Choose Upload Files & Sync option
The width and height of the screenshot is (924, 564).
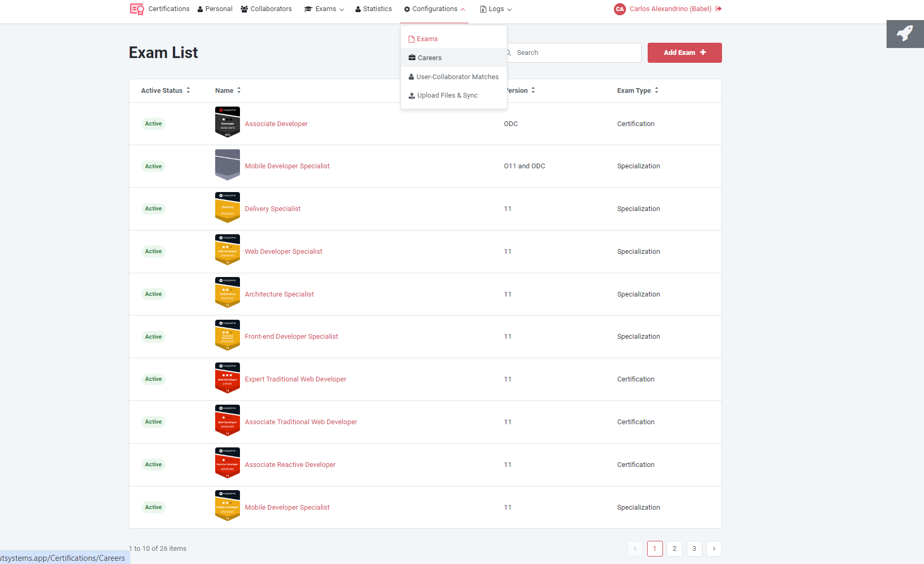(x=447, y=95)
